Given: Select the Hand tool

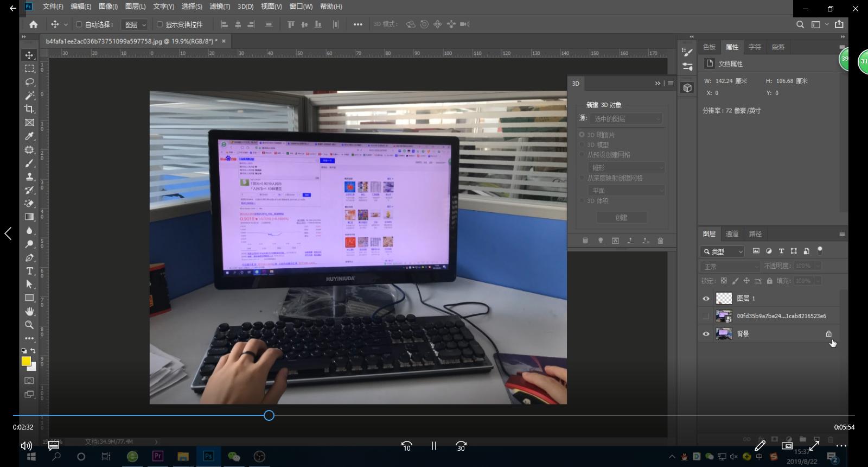Looking at the screenshot, I should click(29, 311).
